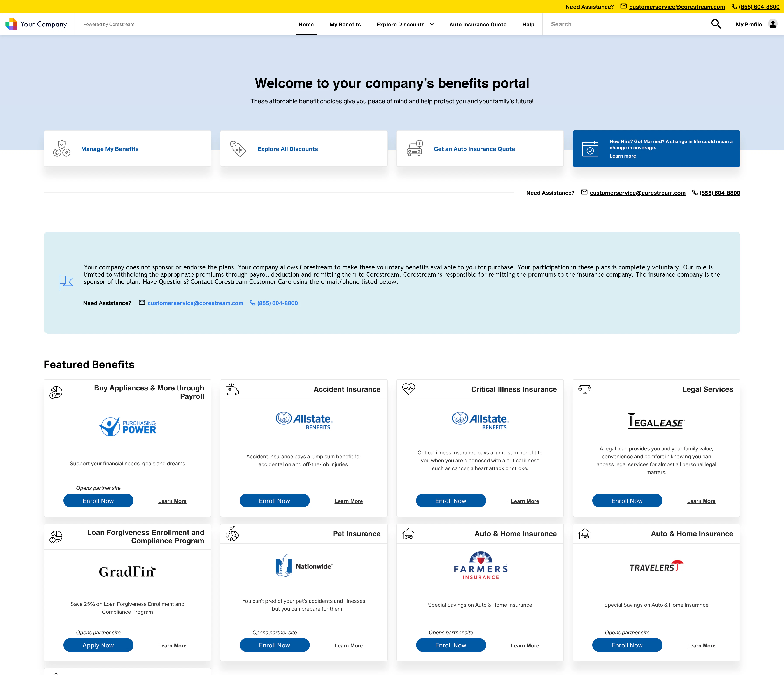Click the My Profile avatar icon
The width and height of the screenshot is (784, 675).
[772, 24]
